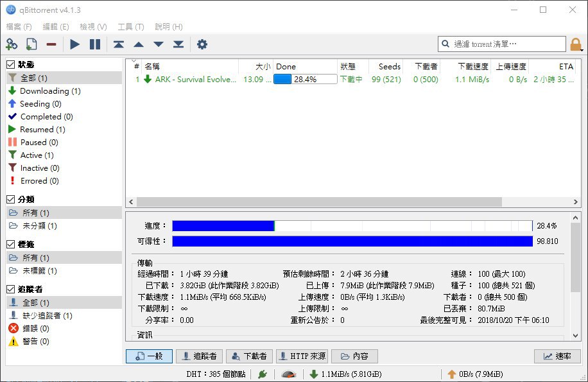Move torrent up in queue
This screenshot has height=382, width=588.
point(139,44)
